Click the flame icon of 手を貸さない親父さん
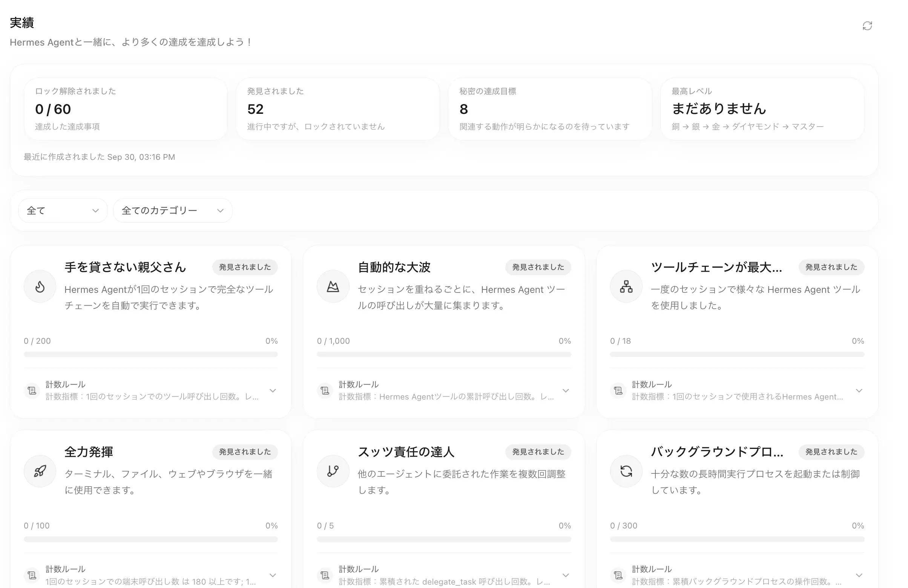Viewport: 908px width, 588px height. pyautogui.click(x=40, y=286)
